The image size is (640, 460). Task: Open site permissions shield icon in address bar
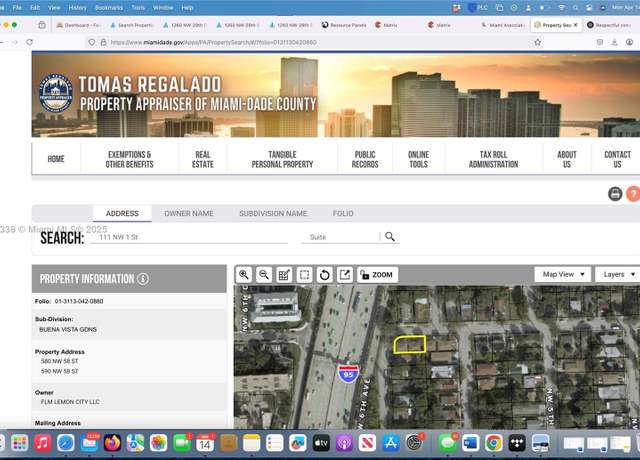[x=92, y=42]
